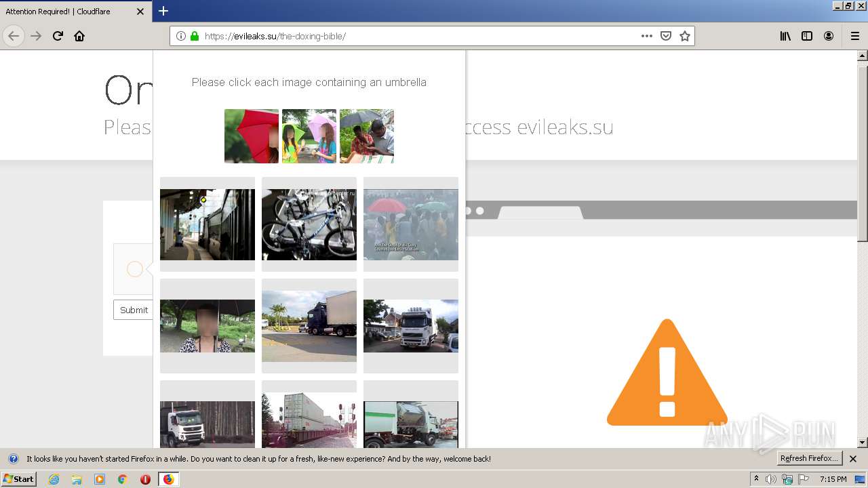Click the red umbrella example image
Viewport: 868px width, 488px height.
252,136
